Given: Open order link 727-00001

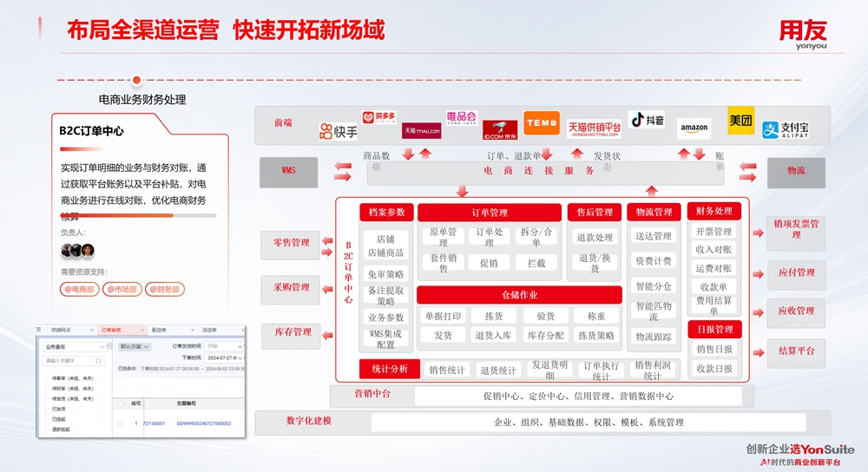Looking at the screenshot, I should [x=154, y=423].
